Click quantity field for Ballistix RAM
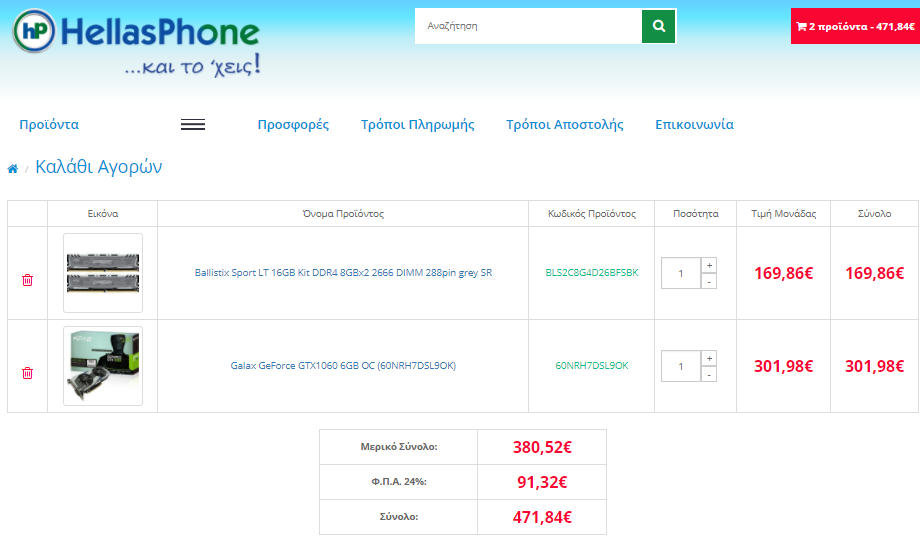 tap(681, 273)
